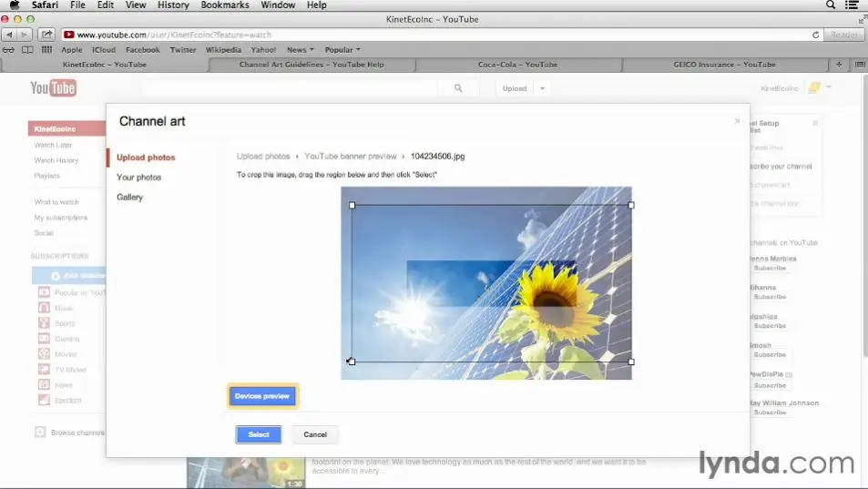
Task: Click Watch Later in sidebar
Action: 53,145
